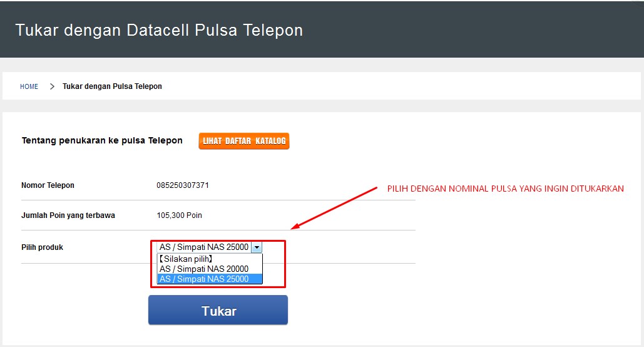Click the HOME breadcrumb link
The width and height of the screenshot is (644, 347).
[29, 86]
